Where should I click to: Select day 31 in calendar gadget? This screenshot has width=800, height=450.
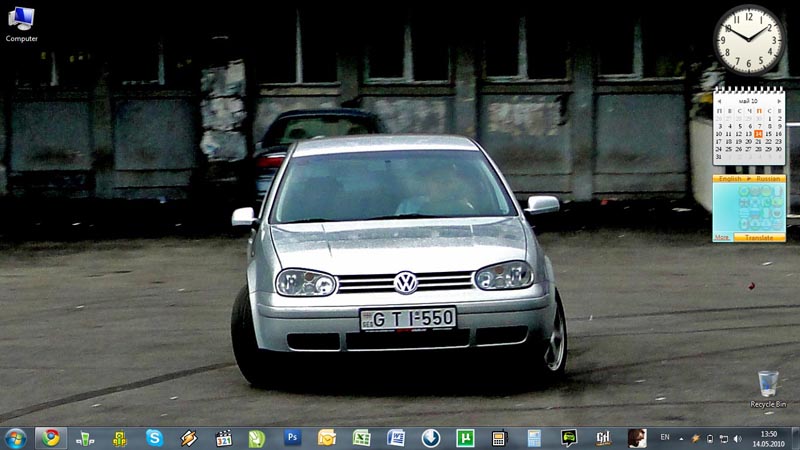point(719,157)
